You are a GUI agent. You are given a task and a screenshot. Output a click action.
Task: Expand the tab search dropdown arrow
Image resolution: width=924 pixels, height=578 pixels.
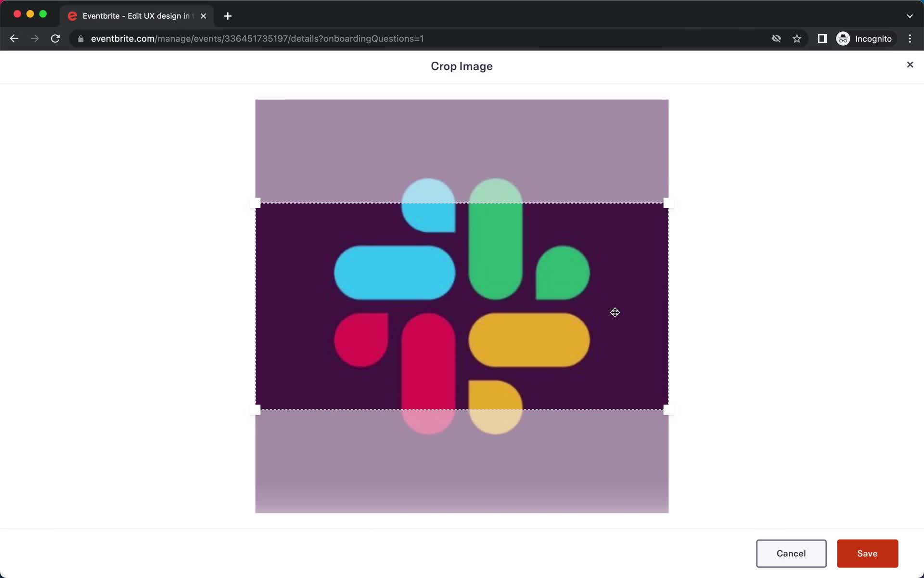tap(910, 16)
